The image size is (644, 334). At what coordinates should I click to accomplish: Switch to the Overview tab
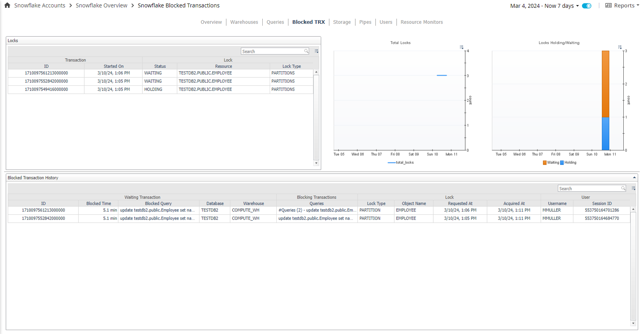(211, 22)
